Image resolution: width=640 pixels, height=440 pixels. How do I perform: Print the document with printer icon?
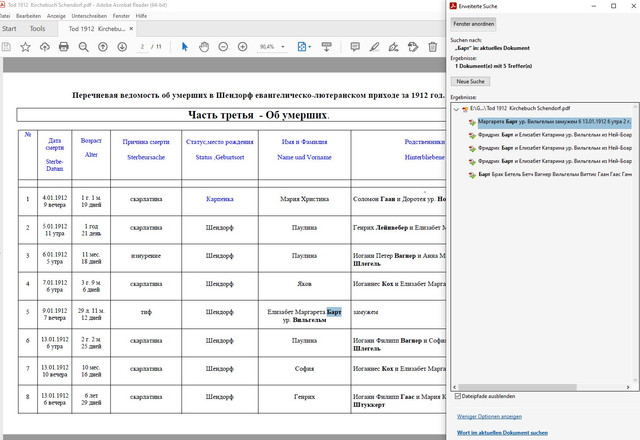(64, 47)
